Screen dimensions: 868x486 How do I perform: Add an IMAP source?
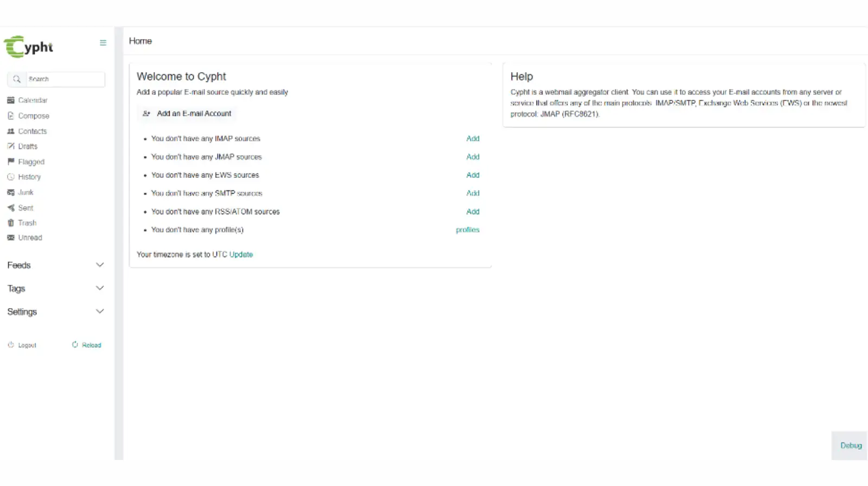473,139
